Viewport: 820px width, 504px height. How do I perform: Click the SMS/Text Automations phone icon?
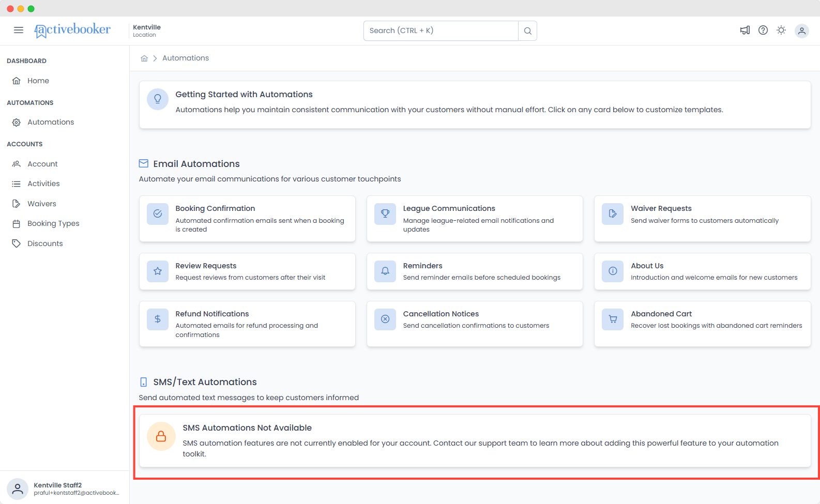pos(144,382)
